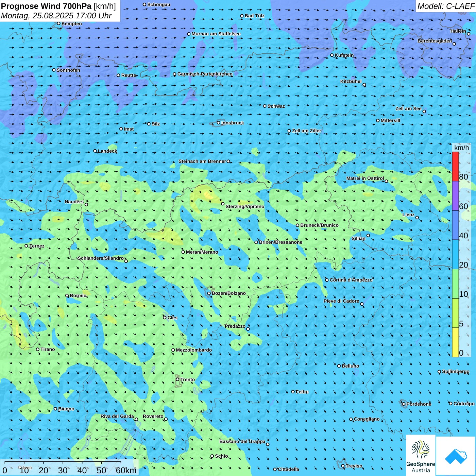Click the Hallein location dot
This screenshot has height=476, width=476.
[x=469, y=34]
